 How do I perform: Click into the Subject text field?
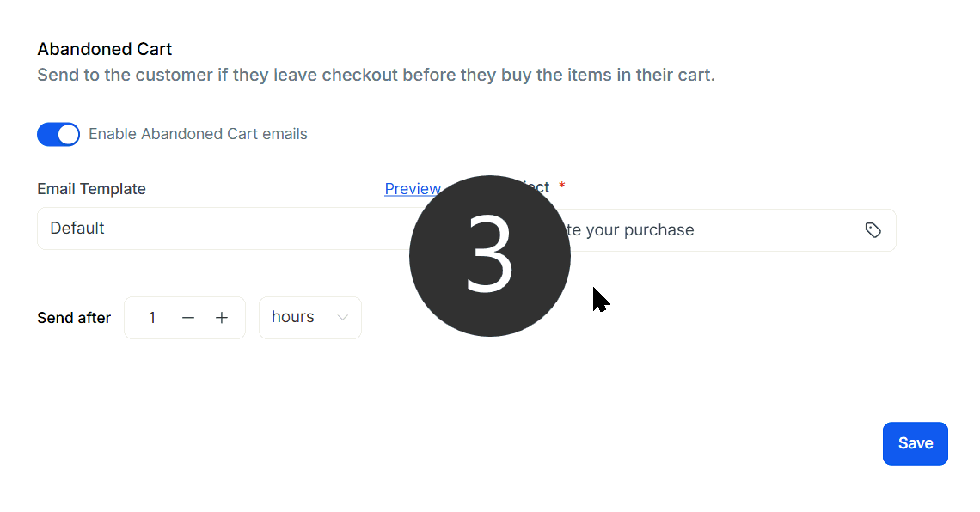(x=705, y=230)
